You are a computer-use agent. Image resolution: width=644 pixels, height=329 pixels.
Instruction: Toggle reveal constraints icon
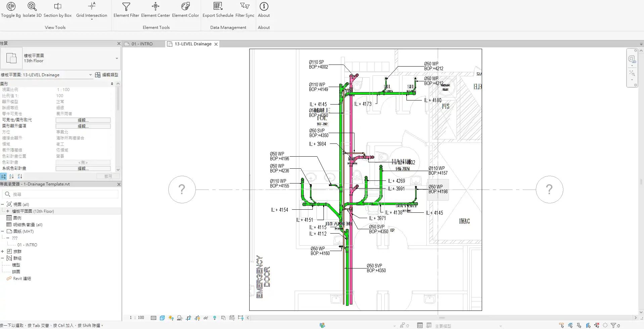(241, 318)
